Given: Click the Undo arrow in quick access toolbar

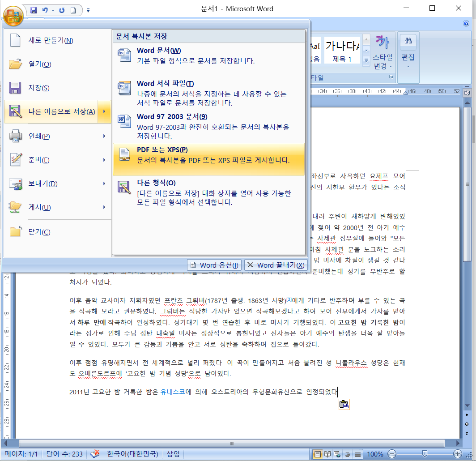Looking at the screenshot, I should (45, 10).
